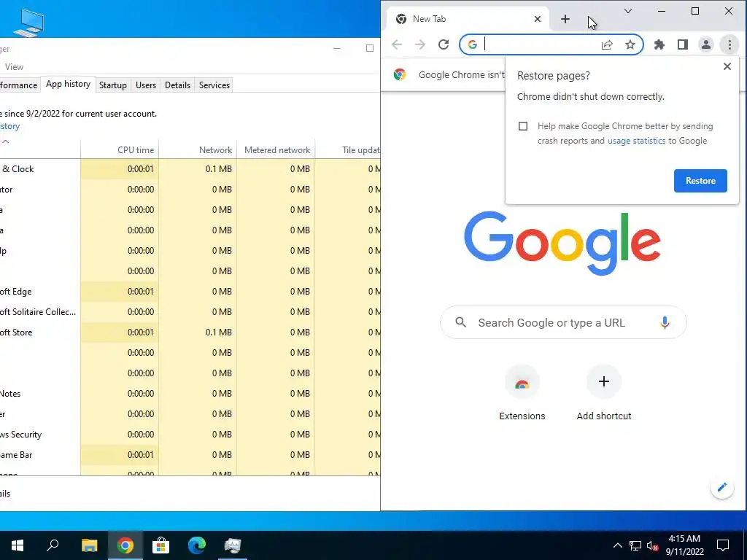This screenshot has width=747, height=560.
Task: Select the Game Bar row
Action: click(x=190, y=455)
